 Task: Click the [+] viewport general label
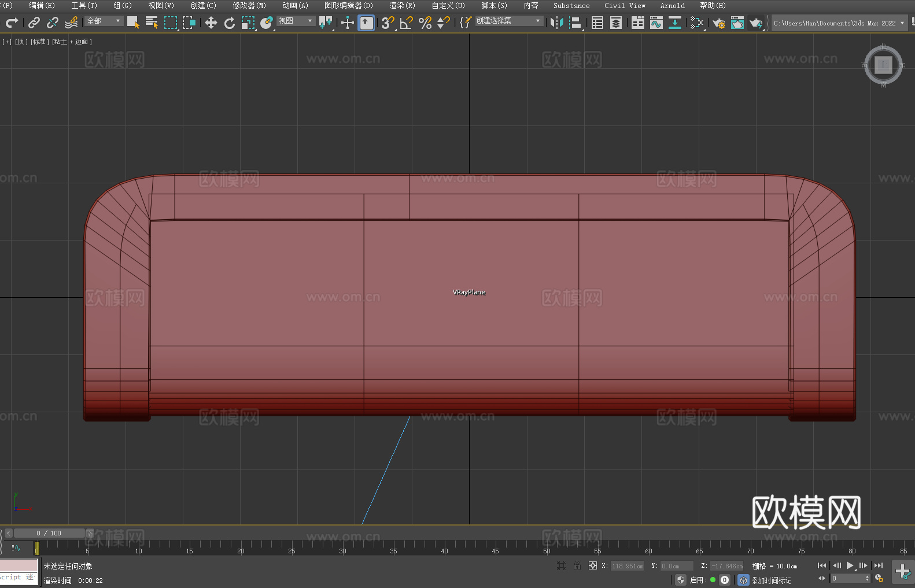7,42
